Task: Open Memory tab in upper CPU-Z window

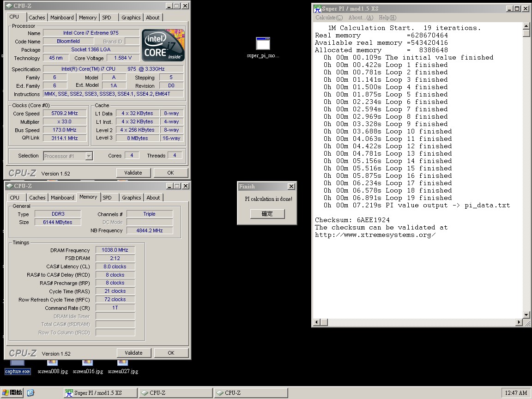Action: 88,17
